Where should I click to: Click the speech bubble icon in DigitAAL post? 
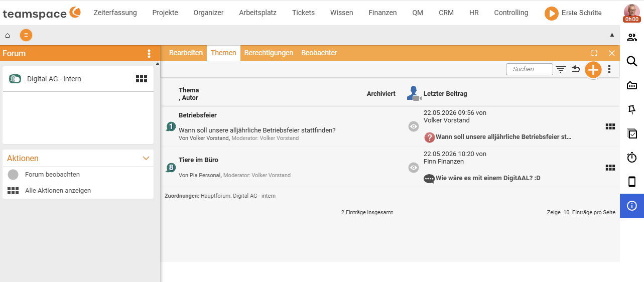click(429, 179)
